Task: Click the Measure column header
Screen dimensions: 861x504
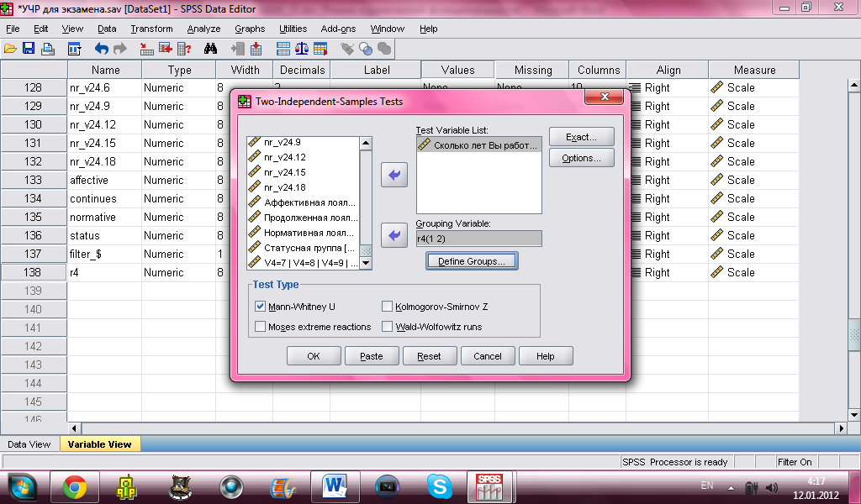Action: click(x=754, y=71)
